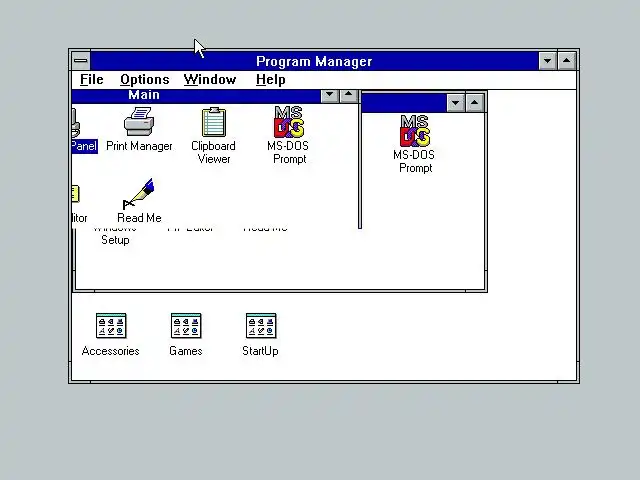Image resolution: width=640 pixels, height=480 pixels.
Task: Click the Games label text
Action: pos(186,351)
